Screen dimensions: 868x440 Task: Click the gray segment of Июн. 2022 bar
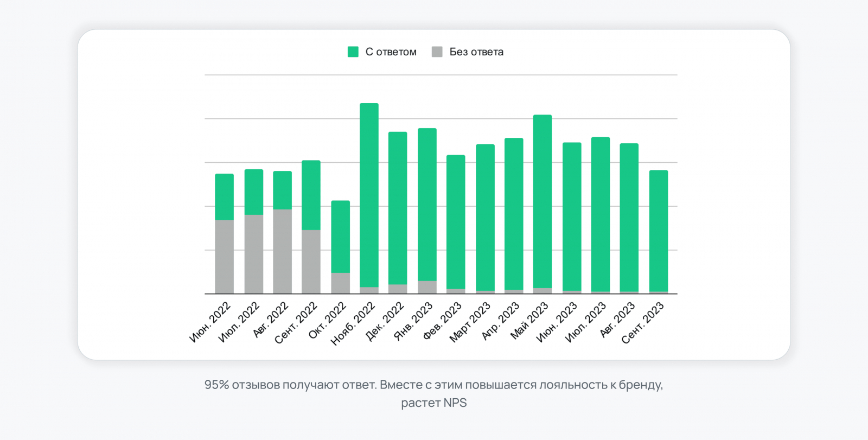click(x=224, y=257)
